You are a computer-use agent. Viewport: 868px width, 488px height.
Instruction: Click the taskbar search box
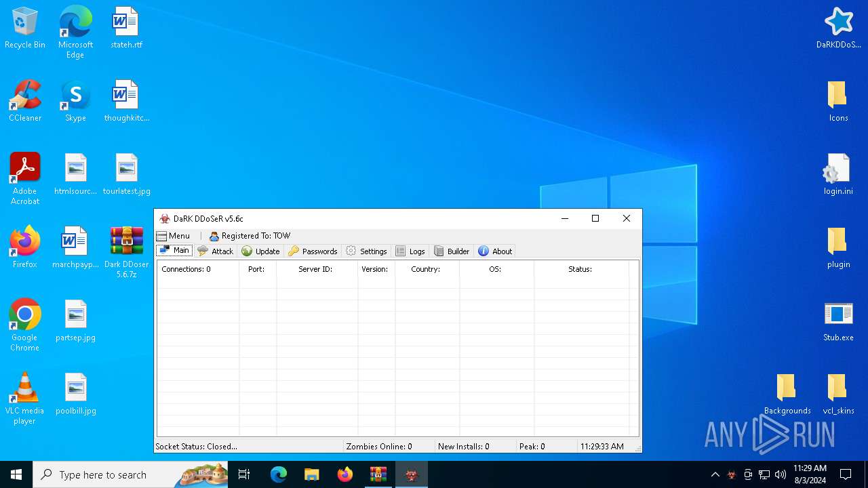point(130,474)
